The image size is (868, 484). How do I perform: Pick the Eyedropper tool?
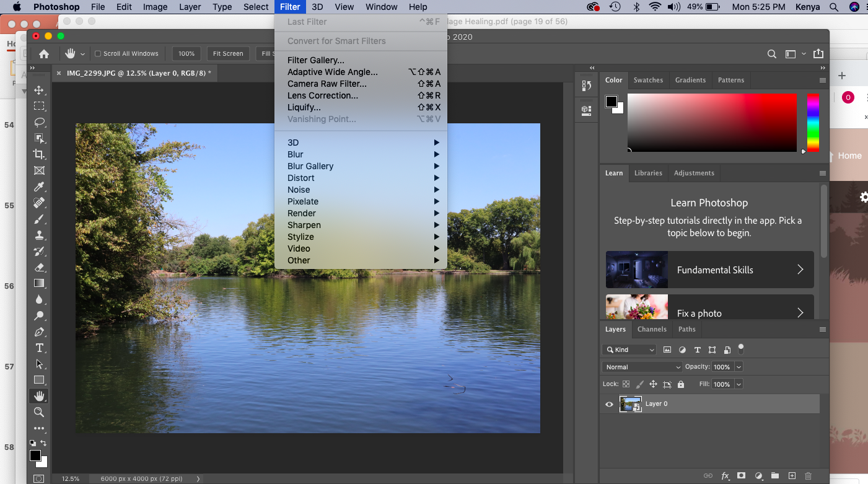coord(39,187)
